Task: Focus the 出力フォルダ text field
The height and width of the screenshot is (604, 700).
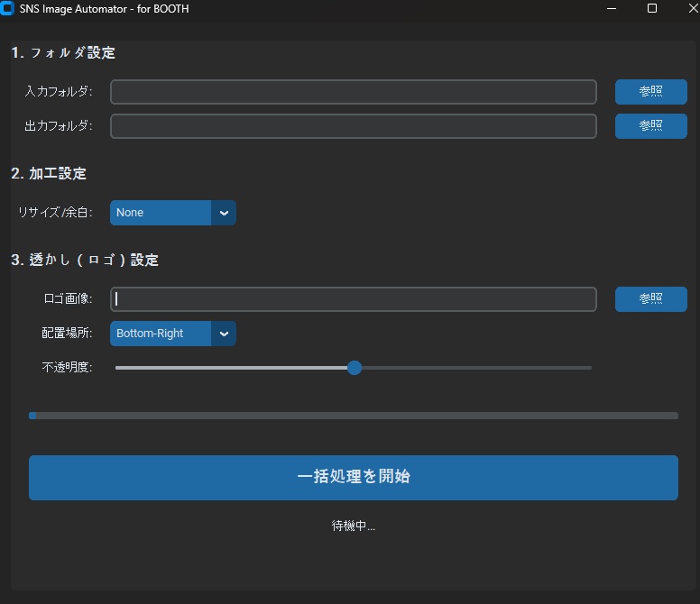Action: point(353,126)
